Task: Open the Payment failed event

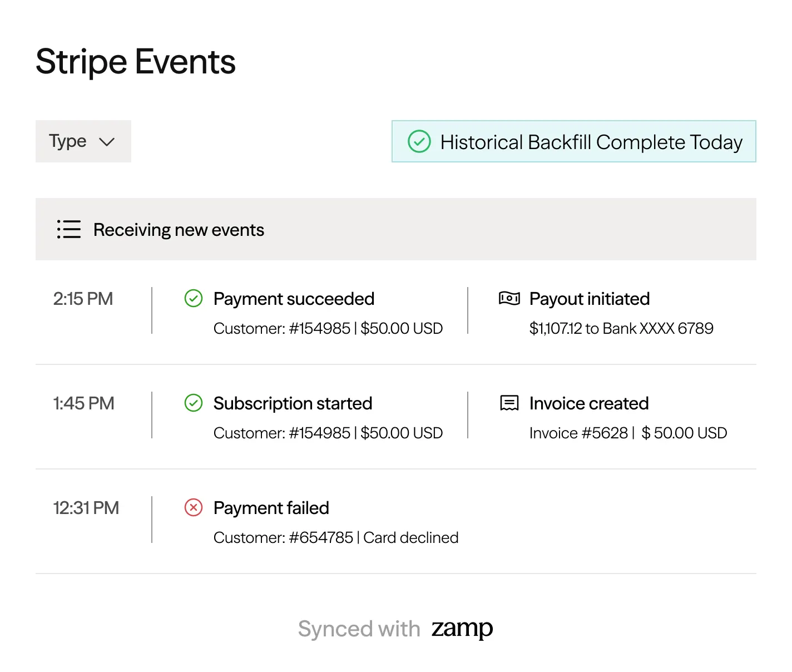Action: (x=271, y=508)
